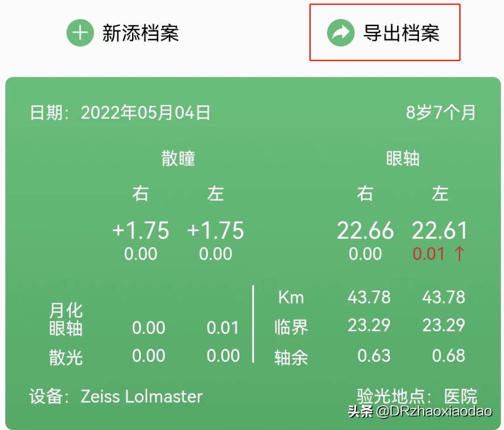Select the 左 label under 散瞳
504x430 pixels.
pos(215,194)
